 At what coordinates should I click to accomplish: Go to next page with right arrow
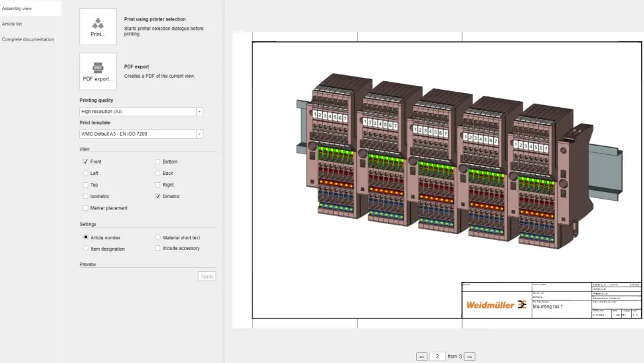click(469, 357)
